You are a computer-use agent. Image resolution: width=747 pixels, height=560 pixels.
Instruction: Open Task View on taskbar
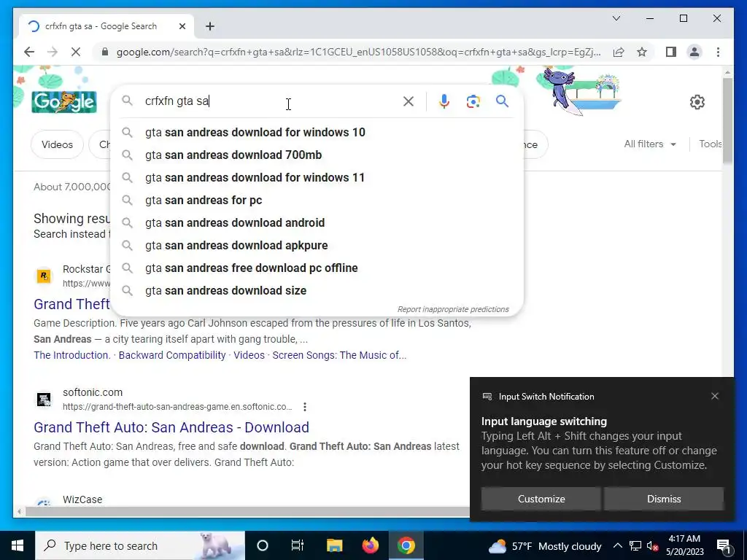[298, 545]
